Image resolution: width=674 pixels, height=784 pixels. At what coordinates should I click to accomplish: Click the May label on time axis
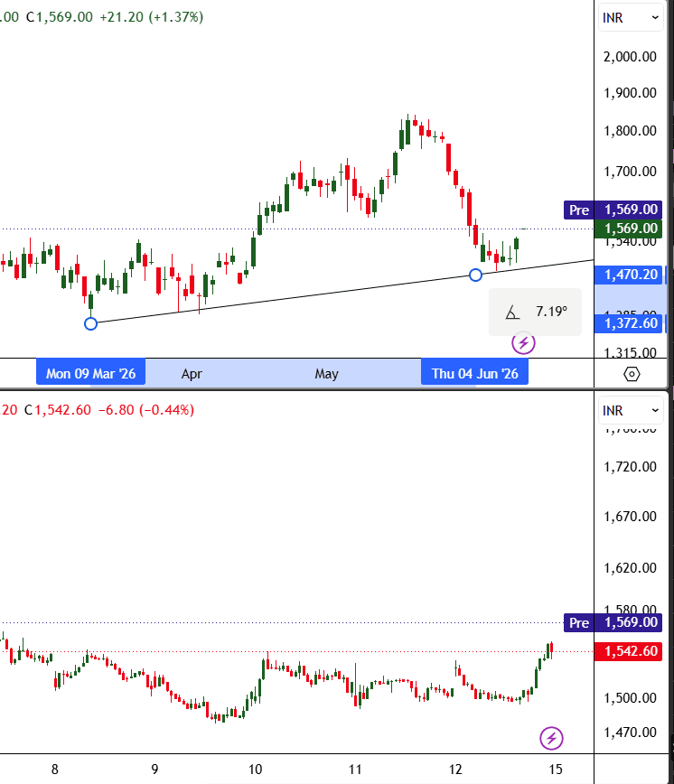(326, 374)
